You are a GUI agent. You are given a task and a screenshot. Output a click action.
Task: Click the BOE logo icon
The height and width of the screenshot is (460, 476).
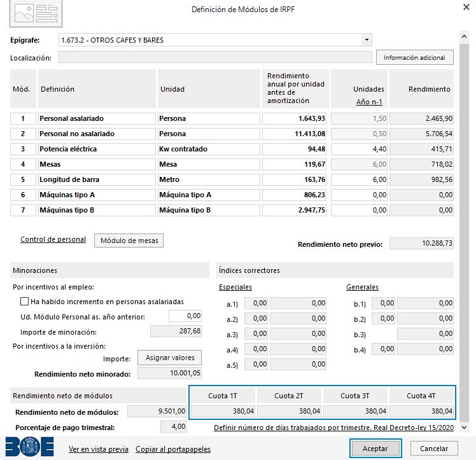tap(30, 447)
